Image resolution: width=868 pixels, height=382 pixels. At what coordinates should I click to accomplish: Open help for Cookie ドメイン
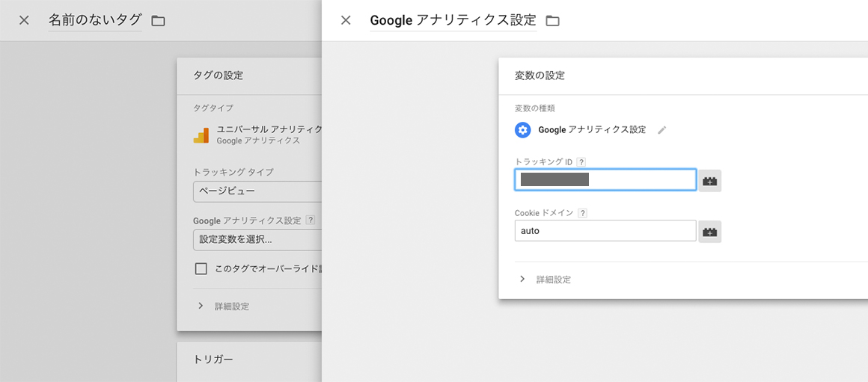582,213
